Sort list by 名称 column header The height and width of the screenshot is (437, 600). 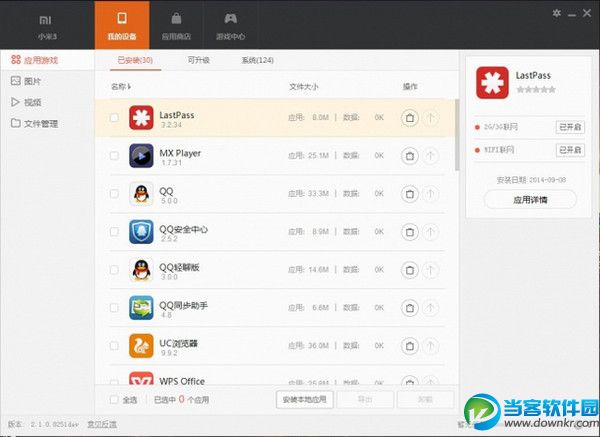pos(121,86)
